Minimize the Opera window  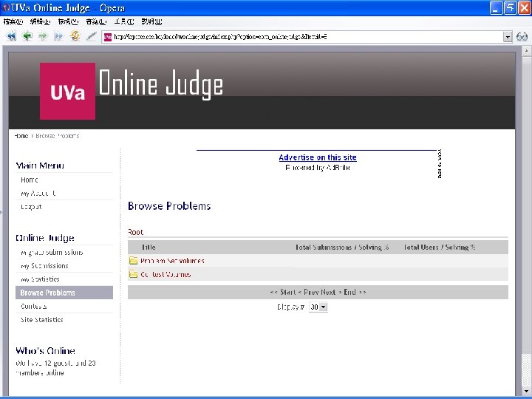click(496, 7)
